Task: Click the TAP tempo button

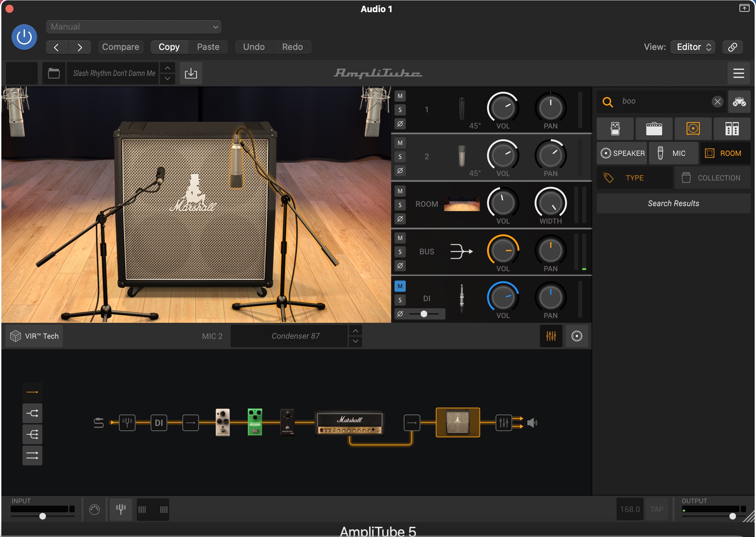Action: pyautogui.click(x=657, y=509)
